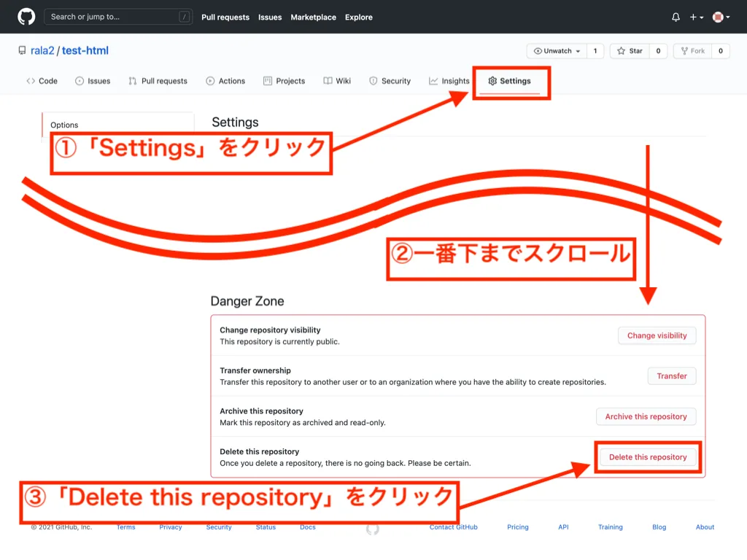Open the Pricing link in the footer
The image size is (747, 560).
[517, 526]
